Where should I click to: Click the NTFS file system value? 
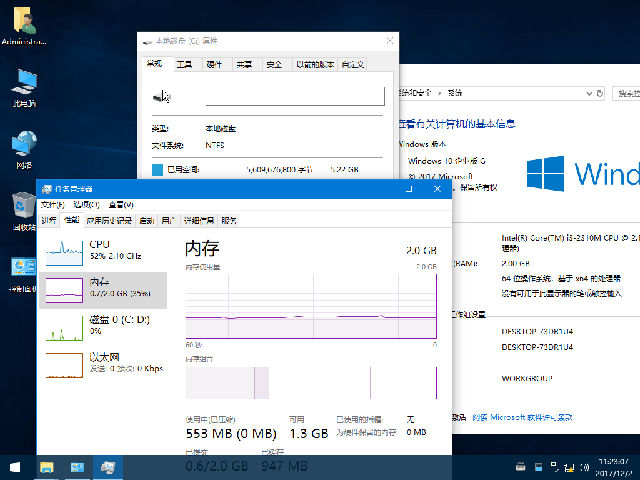pos(215,145)
